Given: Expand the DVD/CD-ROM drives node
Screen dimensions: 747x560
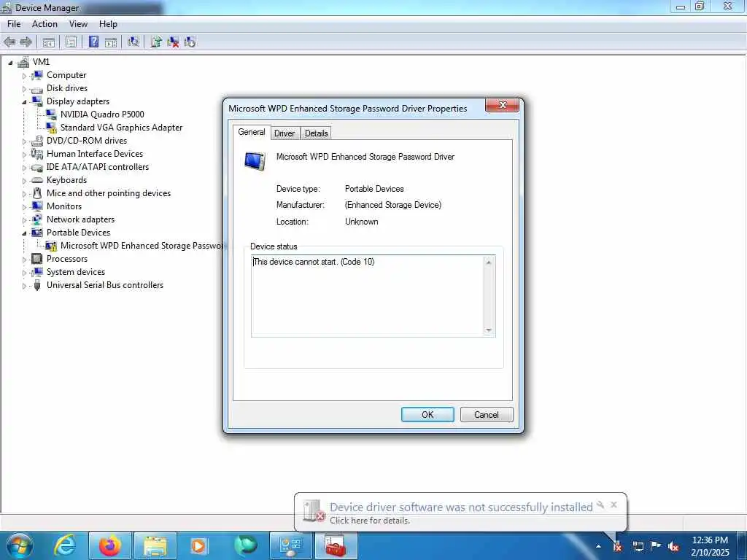Looking at the screenshot, I should 24,141.
